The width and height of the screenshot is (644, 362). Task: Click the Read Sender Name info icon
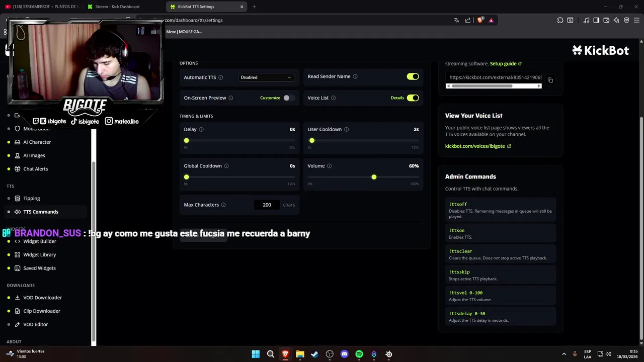(x=355, y=76)
